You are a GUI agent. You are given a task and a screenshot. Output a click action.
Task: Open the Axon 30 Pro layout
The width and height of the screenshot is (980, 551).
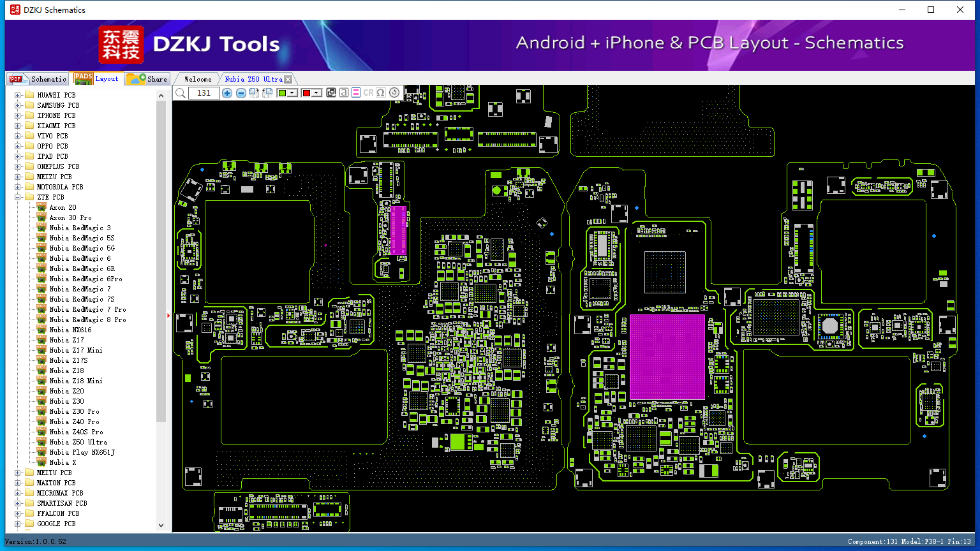pyautogui.click(x=70, y=217)
